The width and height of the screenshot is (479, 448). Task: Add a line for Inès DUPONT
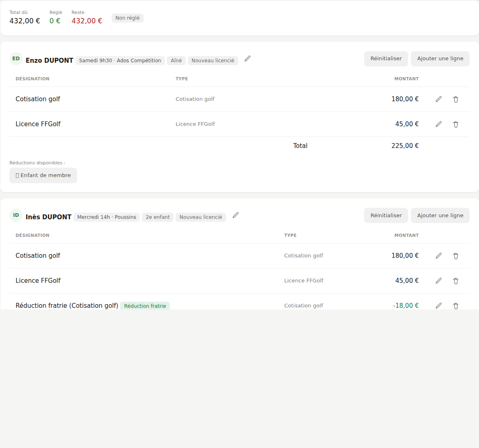pyautogui.click(x=440, y=215)
